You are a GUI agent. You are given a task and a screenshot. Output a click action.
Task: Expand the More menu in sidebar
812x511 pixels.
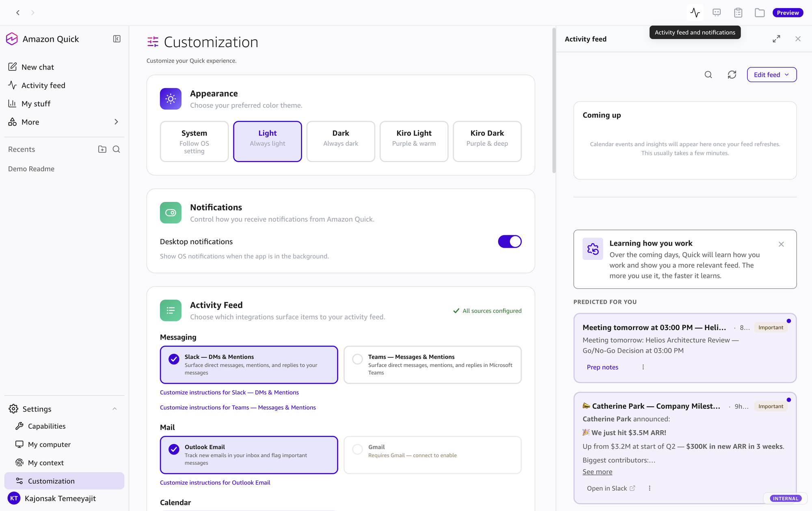coord(64,122)
